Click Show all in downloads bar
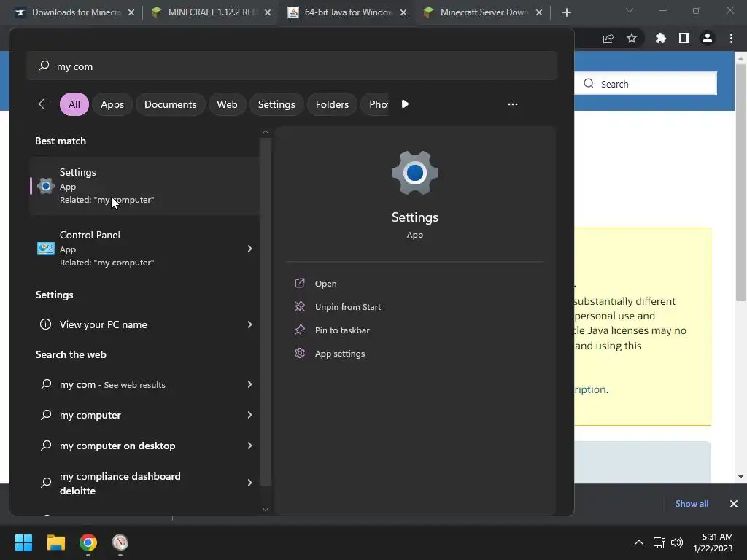 (692, 504)
